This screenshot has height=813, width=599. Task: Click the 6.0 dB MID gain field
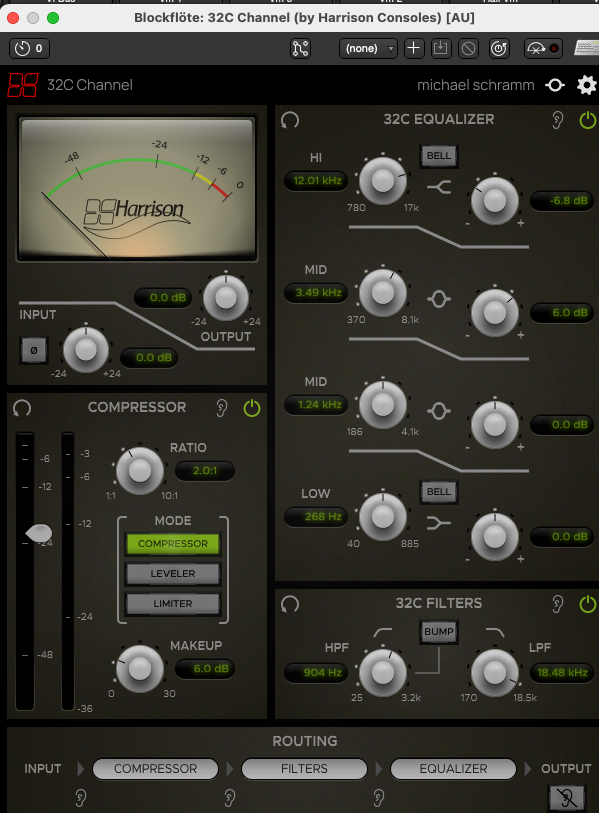tap(562, 312)
